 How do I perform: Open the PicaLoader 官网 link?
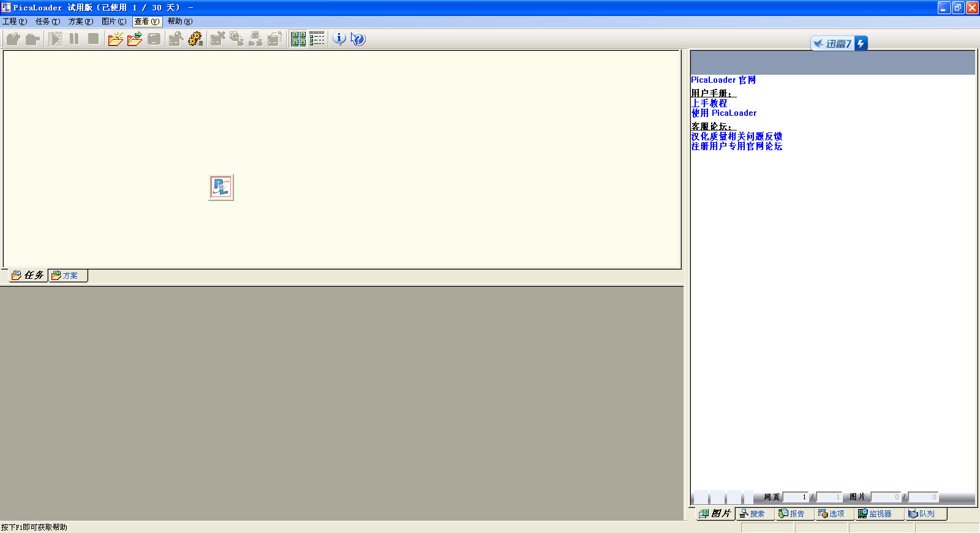point(723,80)
